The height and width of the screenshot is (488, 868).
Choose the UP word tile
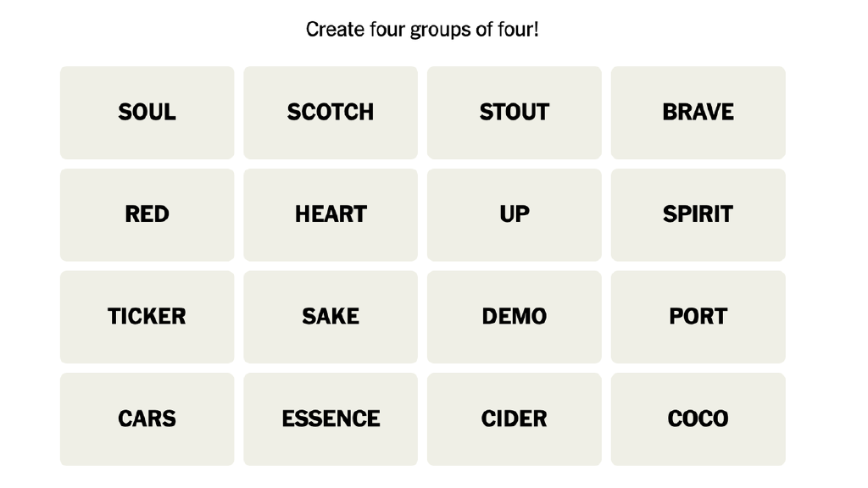[514, 214]
